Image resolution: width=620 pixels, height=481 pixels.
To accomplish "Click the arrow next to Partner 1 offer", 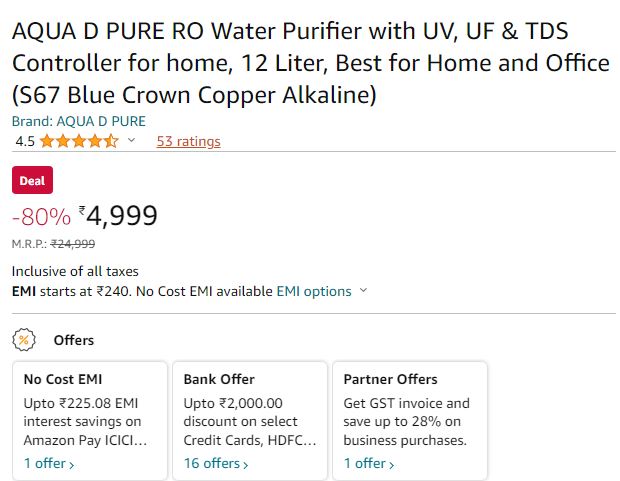I will [x=391, y=465].
